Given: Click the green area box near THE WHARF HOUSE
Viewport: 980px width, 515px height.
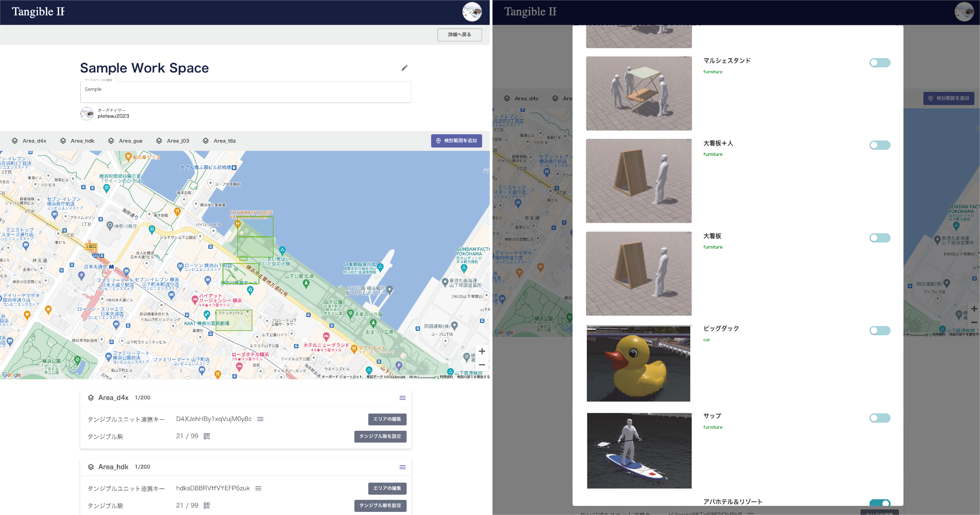Looking at the screenshot, I should click(x=255, y=227).
